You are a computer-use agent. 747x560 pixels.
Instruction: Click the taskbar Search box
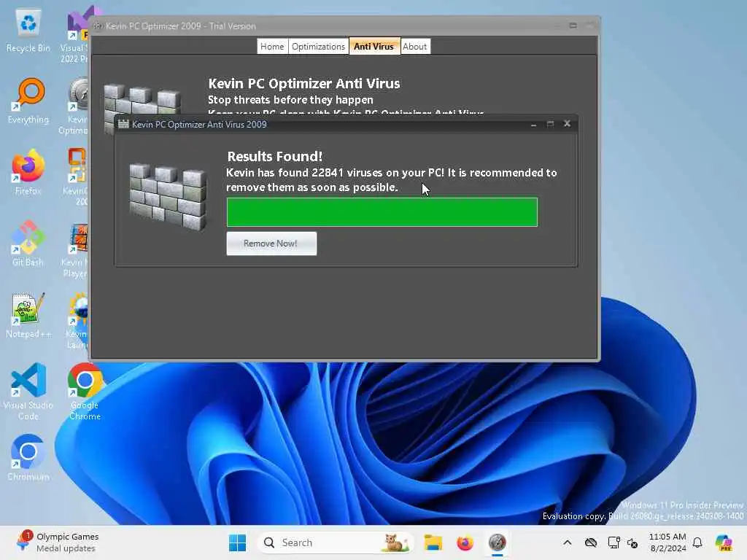tap(336, 542)
